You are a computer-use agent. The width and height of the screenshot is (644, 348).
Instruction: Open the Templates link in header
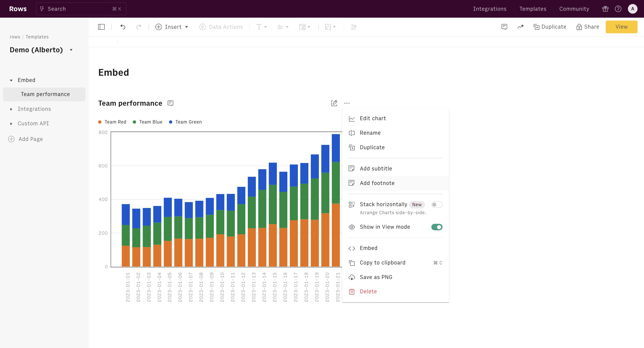tap(533, 9)
